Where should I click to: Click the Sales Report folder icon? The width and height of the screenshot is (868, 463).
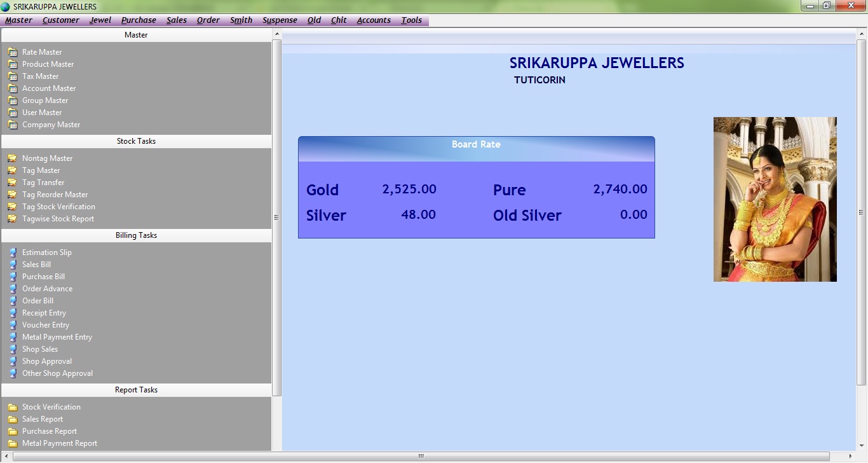pos(13,419)
